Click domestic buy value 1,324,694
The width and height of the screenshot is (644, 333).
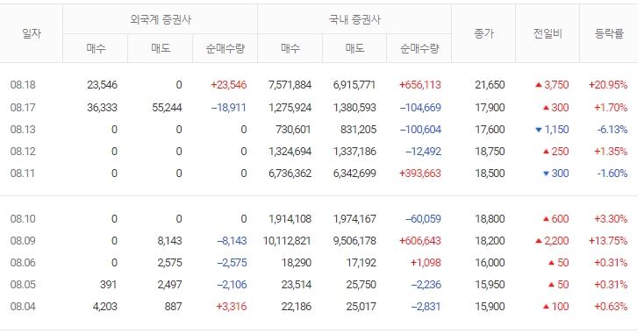[290, 152]
